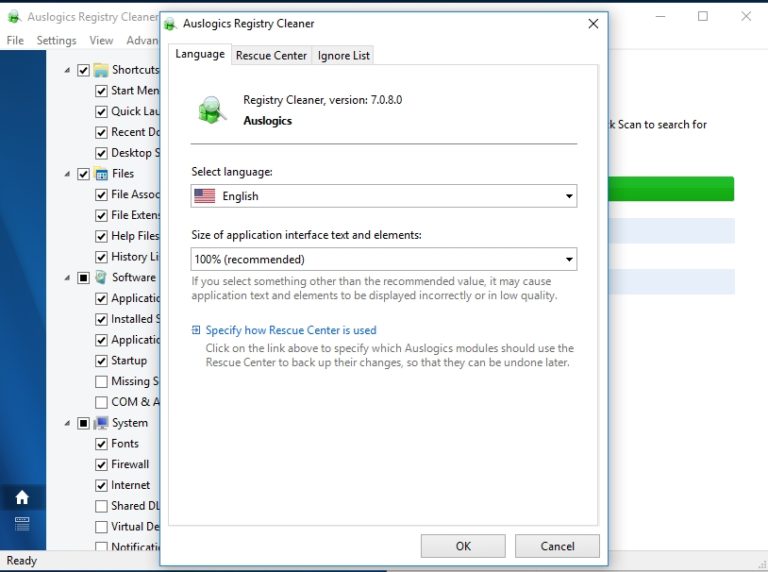Click the Auslogics icon in the main title bar
768x572 pixels.
coord(14,17)
